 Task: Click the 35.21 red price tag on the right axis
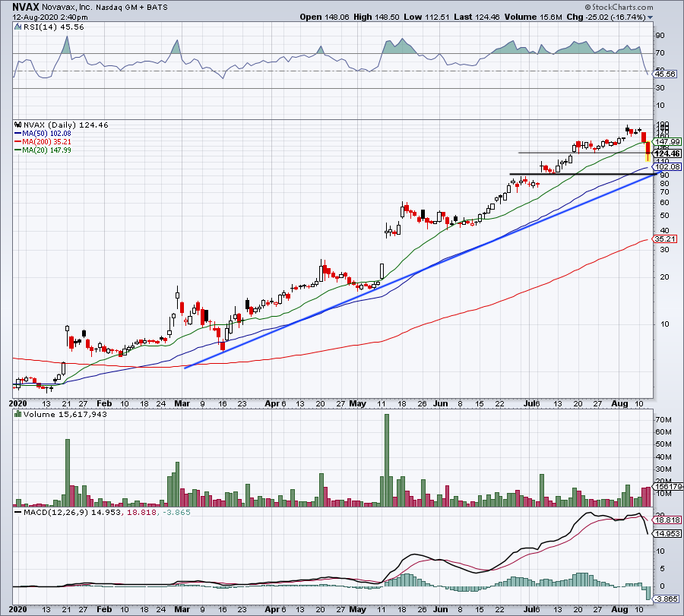pos(665,239)
